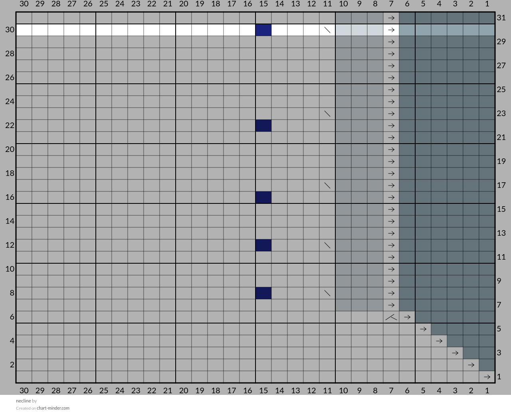Pick the dark blue cell in row 22
This screenshot has width=511, height=420.
[263, 126]
